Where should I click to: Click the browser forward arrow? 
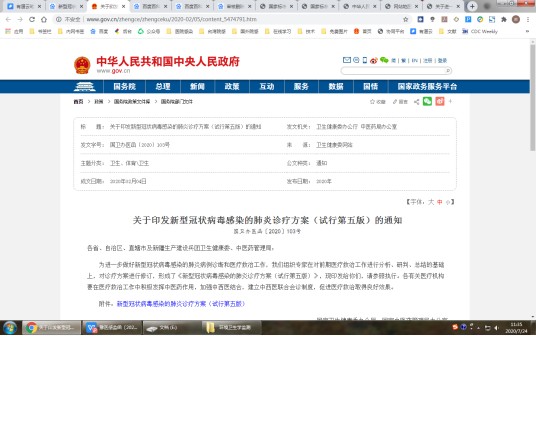click(x=20, y=19)
